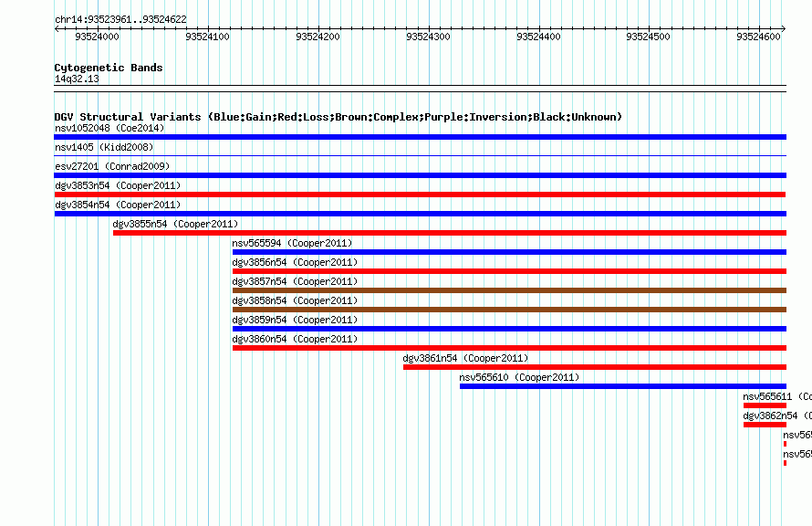
Task: Click ruler position 93524200
Action: pyautogui.click(x=318, y=37)
